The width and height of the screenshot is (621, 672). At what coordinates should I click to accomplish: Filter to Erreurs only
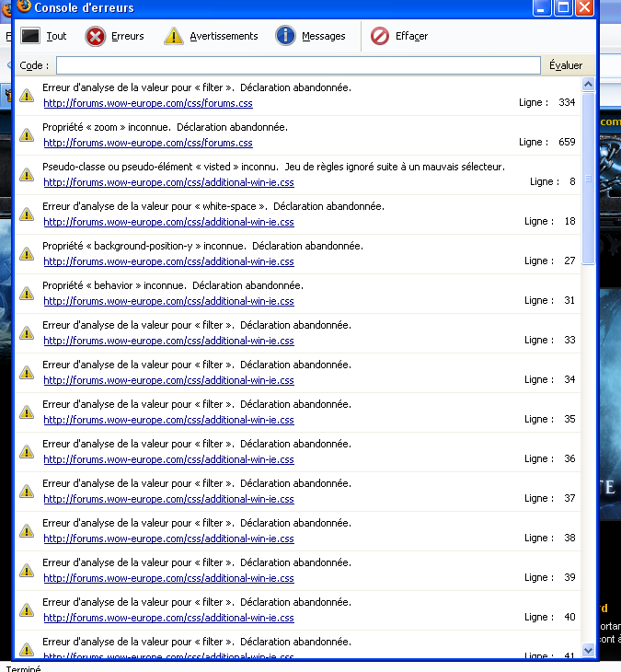coord(115,36)
